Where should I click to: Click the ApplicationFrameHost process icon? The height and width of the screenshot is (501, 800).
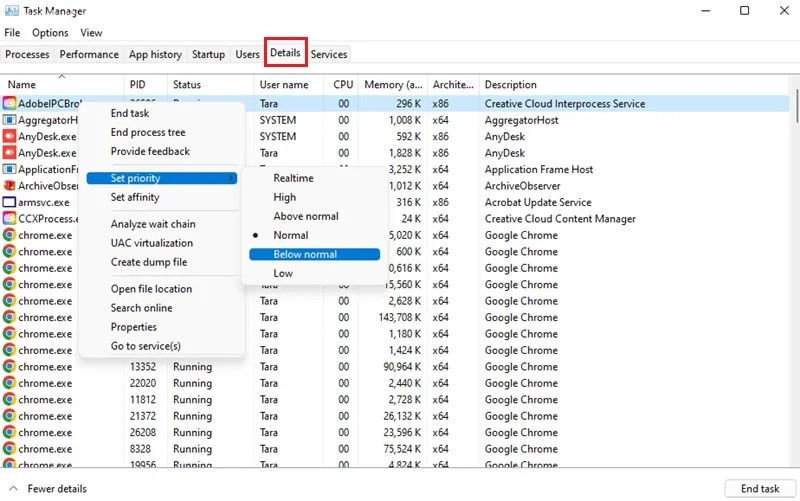click(10, 169)
